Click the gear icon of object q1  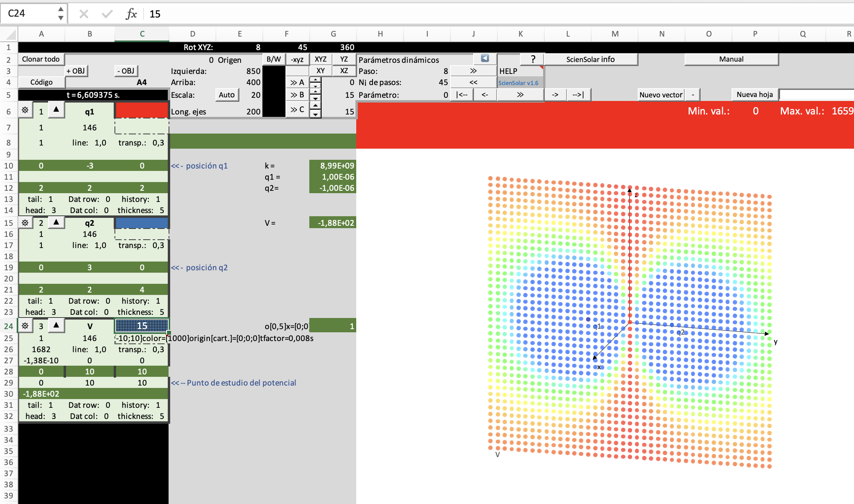[25, 110]
